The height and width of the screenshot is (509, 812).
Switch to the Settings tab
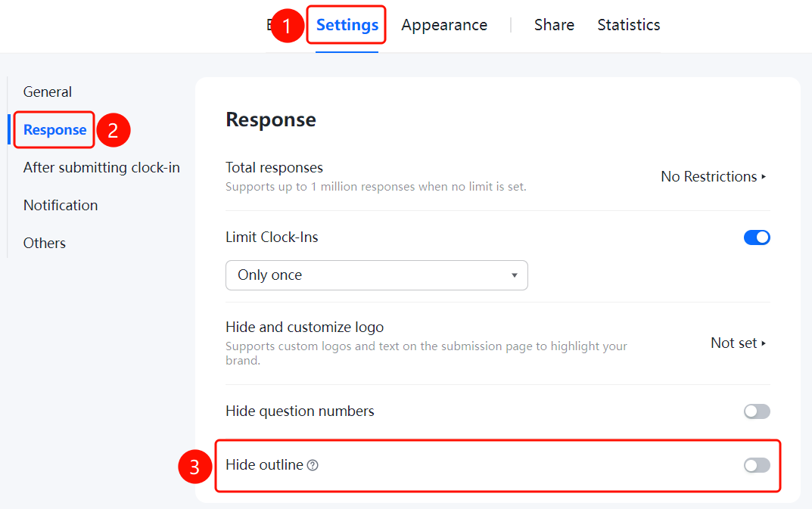coord(347,25)
